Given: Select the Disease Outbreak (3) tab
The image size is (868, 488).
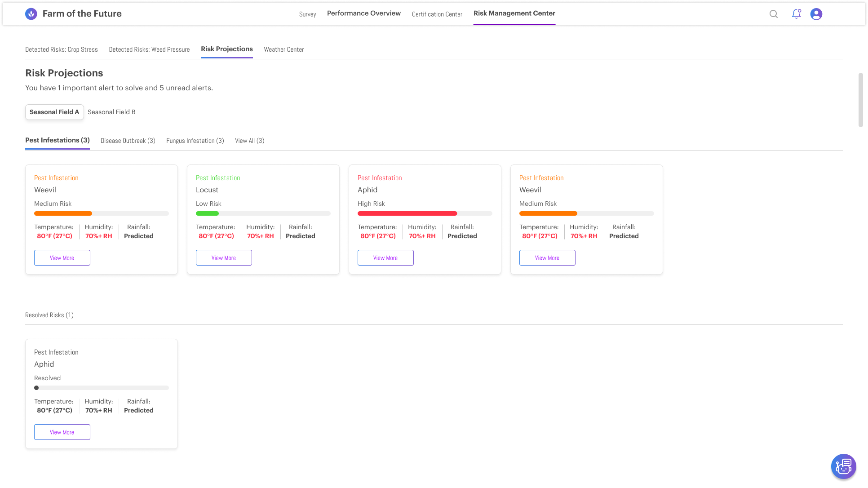Looking at the screenshot, I should [x=128, y=141].
